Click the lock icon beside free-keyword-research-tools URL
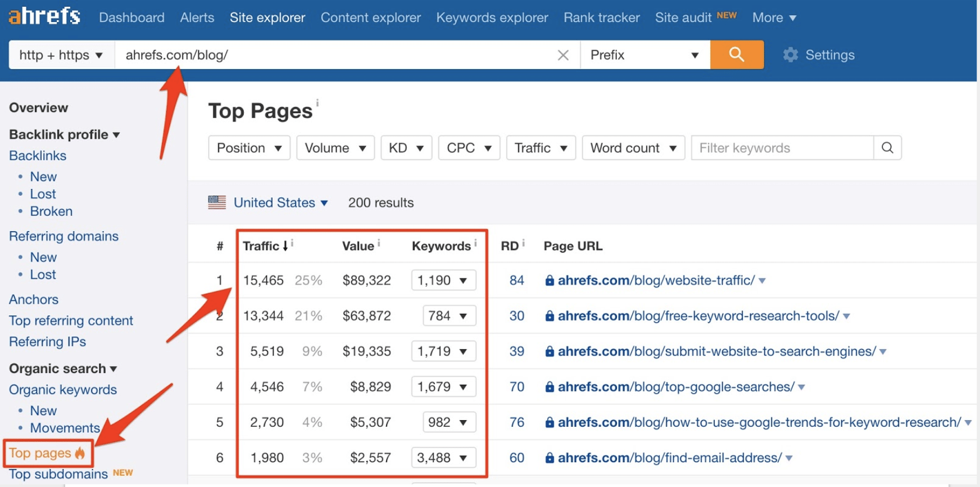The height and width of the screenshot is (487, 980). tap(550, 316)
